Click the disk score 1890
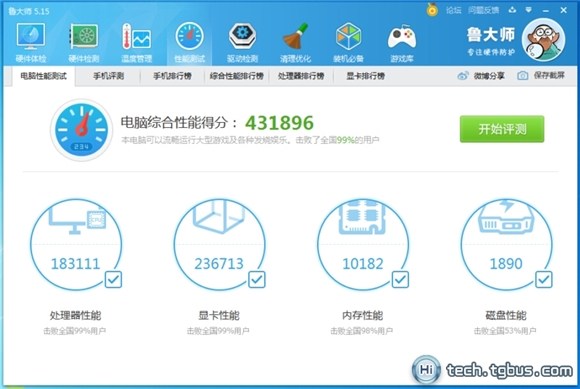Image resolution: width=580 pixels, height=389 pixels. [506, 264]
